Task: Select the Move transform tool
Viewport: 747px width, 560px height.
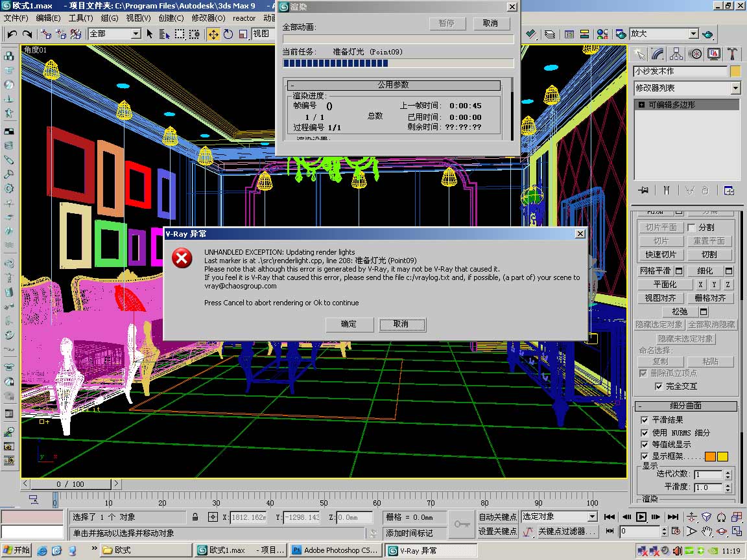Action: click(213, 34)
